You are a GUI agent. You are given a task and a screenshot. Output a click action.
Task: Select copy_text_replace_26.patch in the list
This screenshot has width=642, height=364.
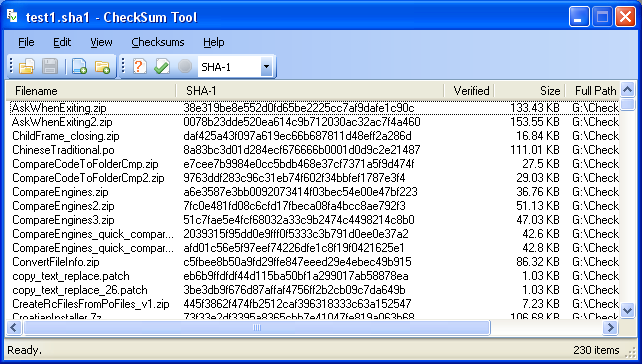79,290
